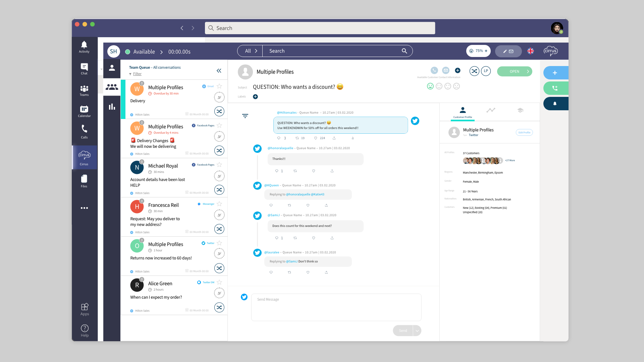Click the phone contact icon in header

coord(434,70)
